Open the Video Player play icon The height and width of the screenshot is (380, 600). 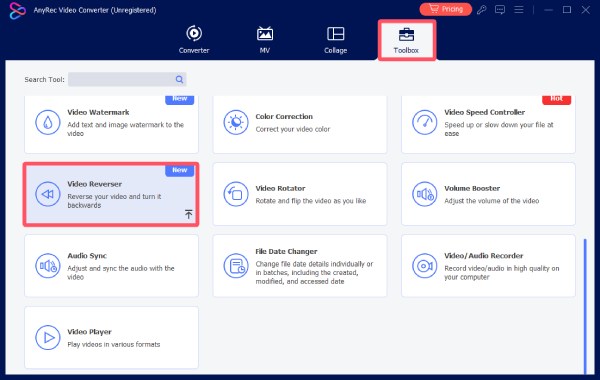coord(47,338)
